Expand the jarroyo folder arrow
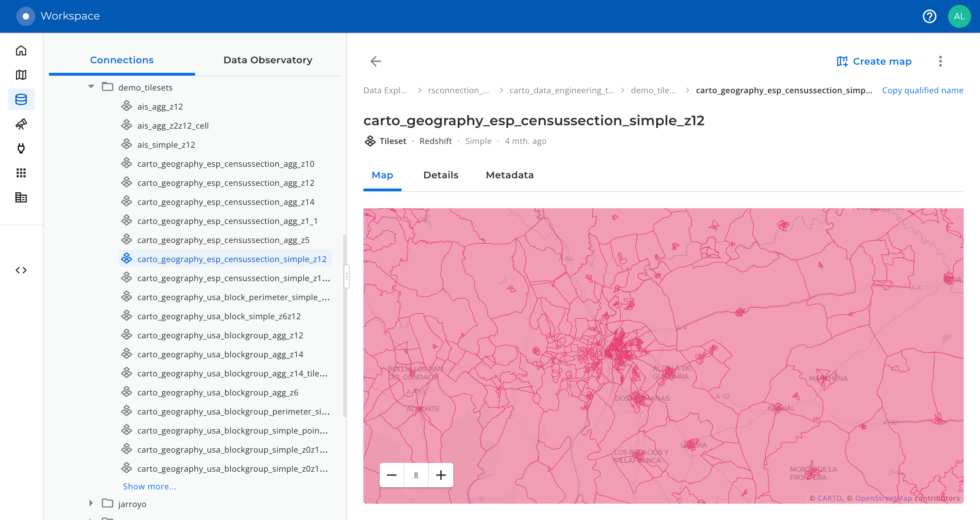The width and height of the screenshot is (980, 520). point(91,503)
